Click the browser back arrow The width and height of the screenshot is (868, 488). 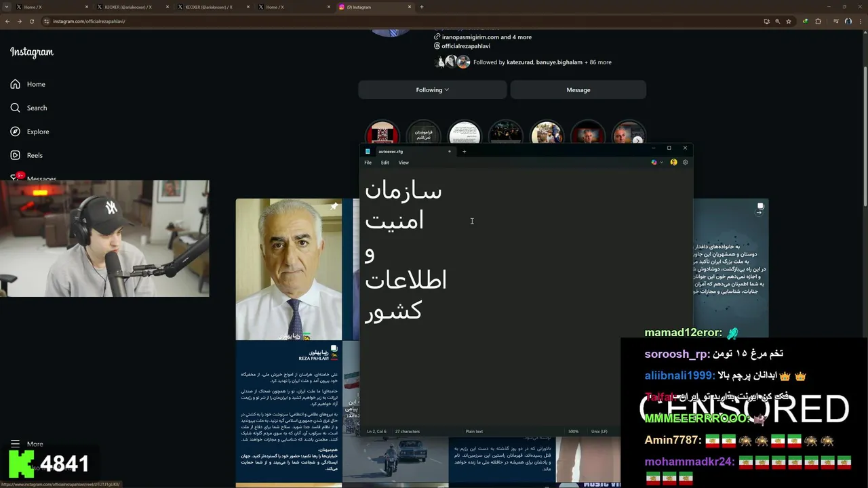(x=7, y=21)
